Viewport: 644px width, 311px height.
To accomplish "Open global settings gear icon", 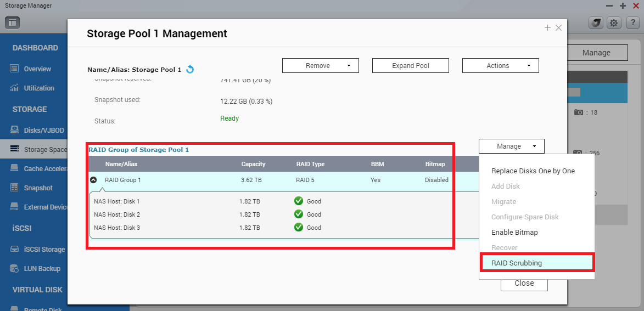I will tap(614, 22).
